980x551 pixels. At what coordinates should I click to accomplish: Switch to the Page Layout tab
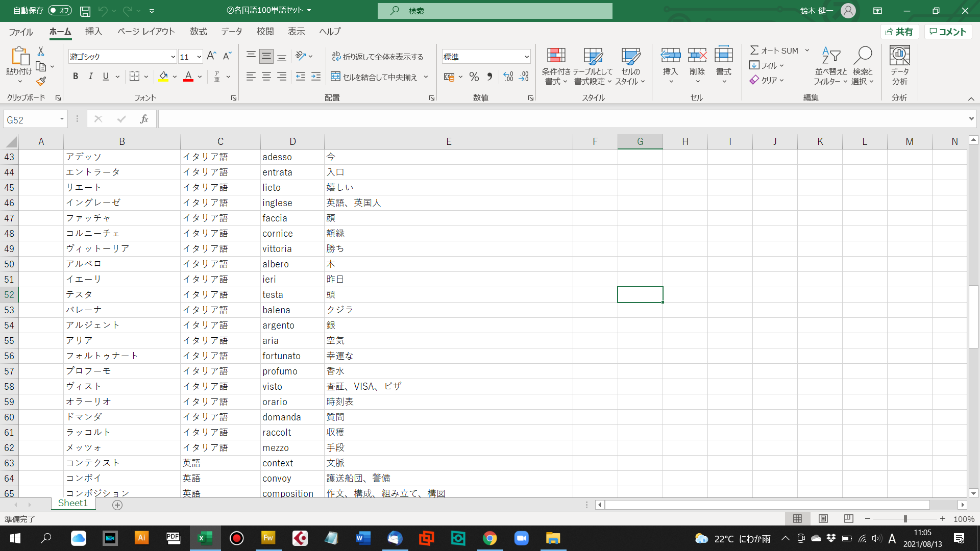pyautogui.click(x=146, y=32)
